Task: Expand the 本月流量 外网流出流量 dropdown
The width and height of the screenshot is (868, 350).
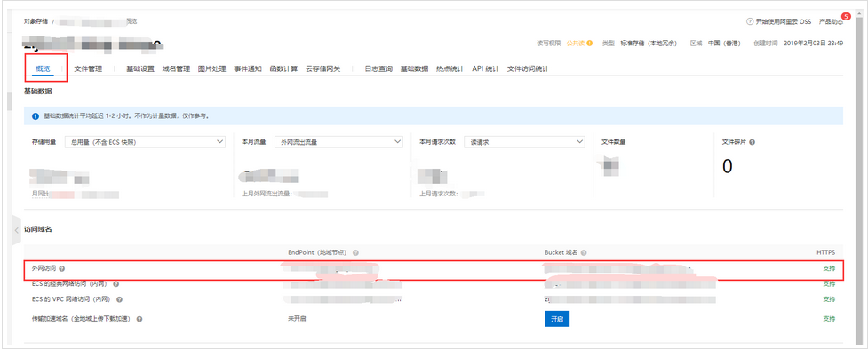Action: [x=338, y=142]
